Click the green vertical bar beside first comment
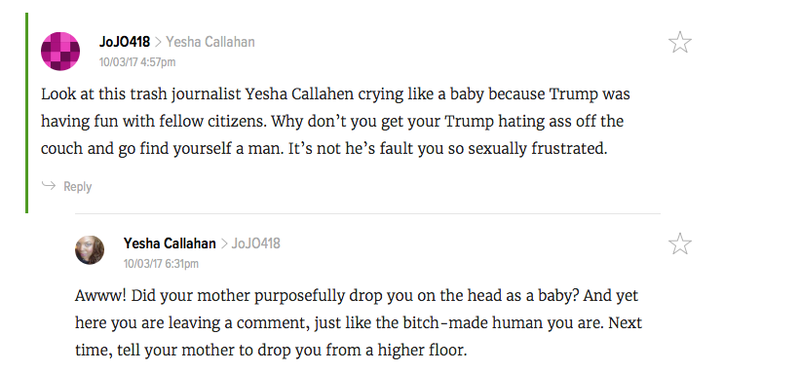The image size is (800, 373). tap(27, 113)
